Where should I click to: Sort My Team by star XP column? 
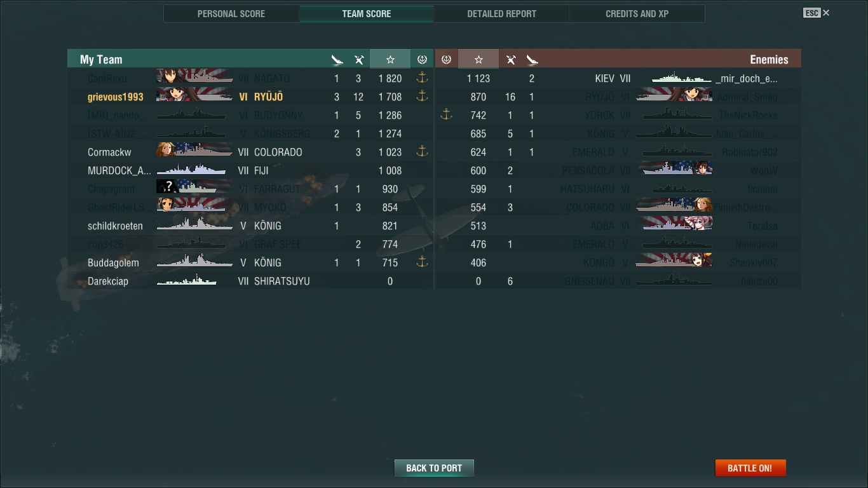[x=390, y=59]
